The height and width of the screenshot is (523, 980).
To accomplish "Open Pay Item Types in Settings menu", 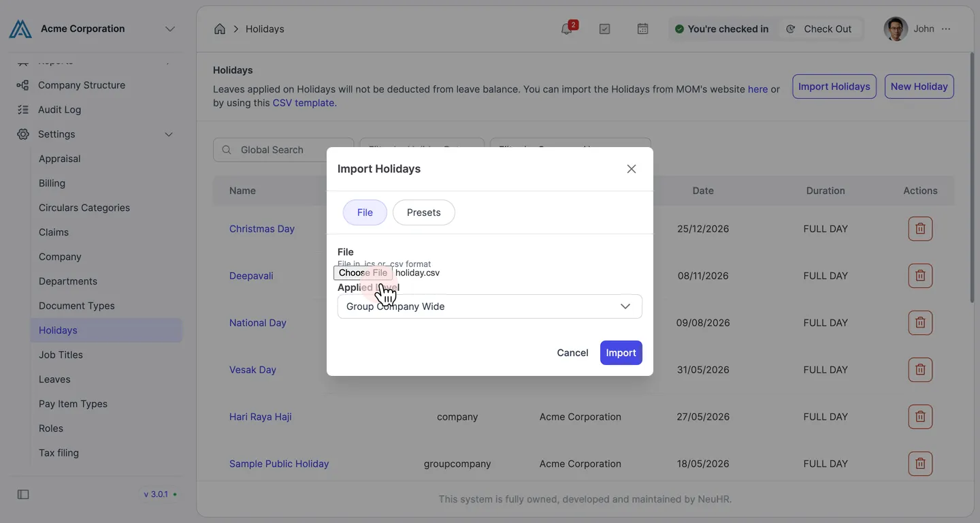I will [106, 404].
